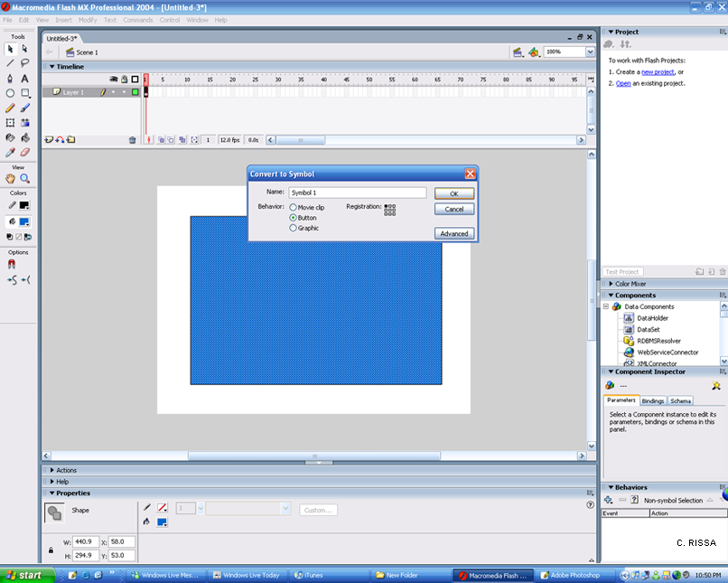Screen dimensions: 728x583
Task: Expand the Help panel
Action: [x=52, y=482]
